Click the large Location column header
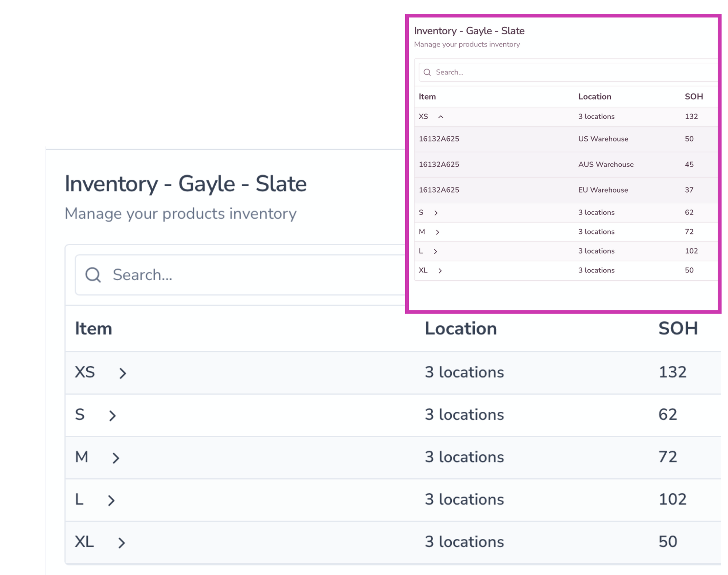The width and height of the screenshot is (728, 575). pyautogui.click(x=461, y=329)
